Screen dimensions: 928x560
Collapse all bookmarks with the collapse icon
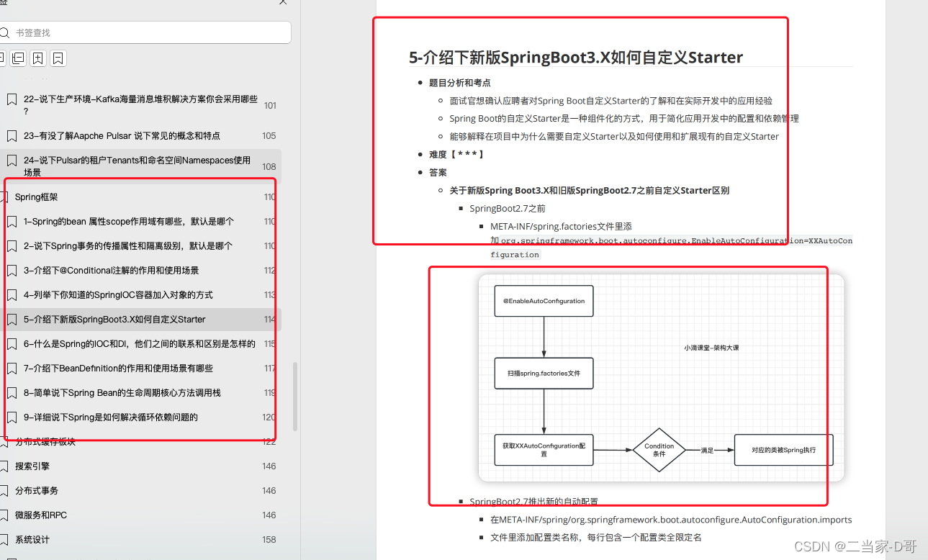(18, 58)
